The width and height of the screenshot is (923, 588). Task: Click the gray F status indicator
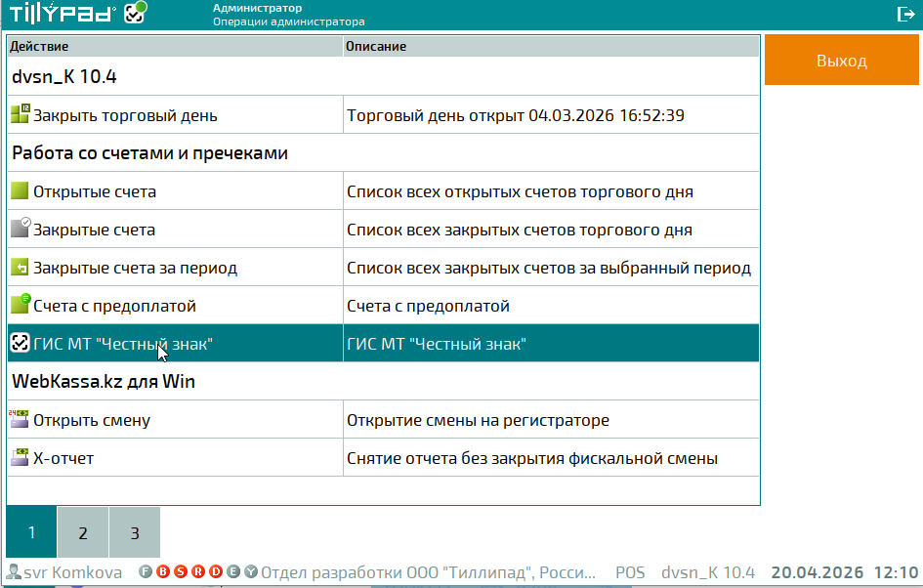click(x=146, y=571)
